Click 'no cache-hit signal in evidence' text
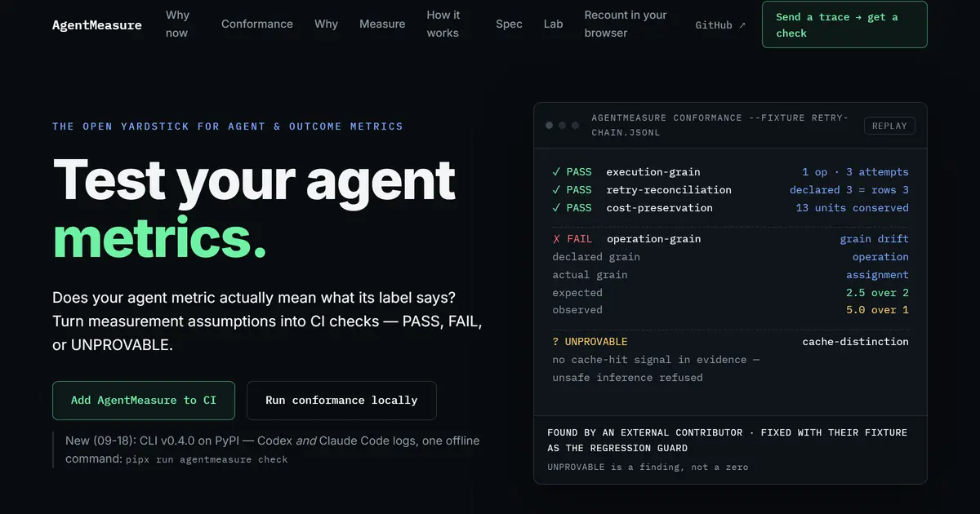This screenshot has height=514, width=980. 656,360
